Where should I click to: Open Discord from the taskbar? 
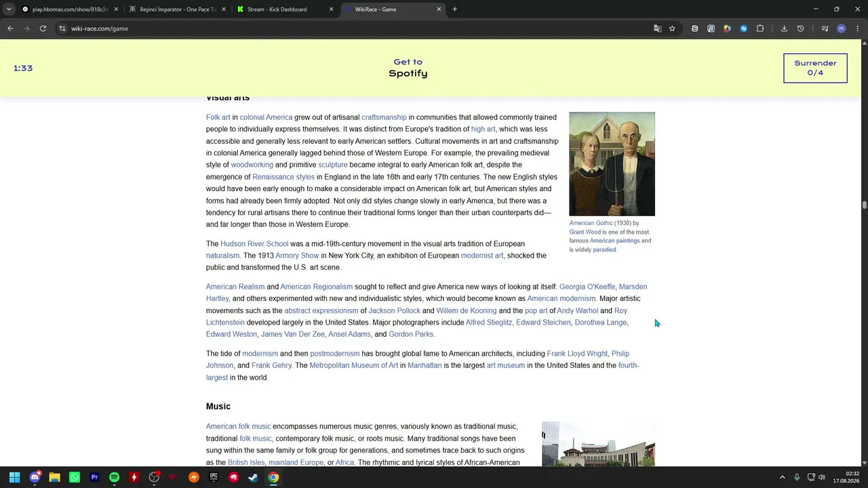[x=35, y=477]
